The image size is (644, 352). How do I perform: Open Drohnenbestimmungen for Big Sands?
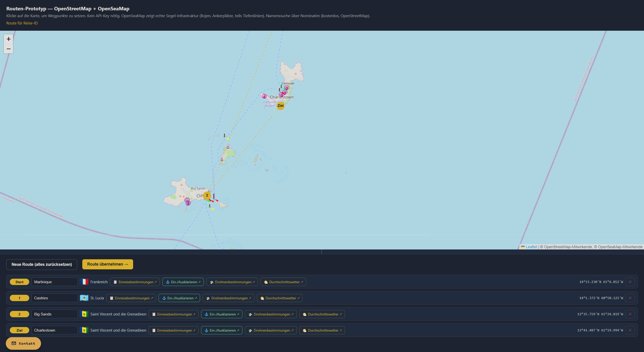(x=271, y=314)
